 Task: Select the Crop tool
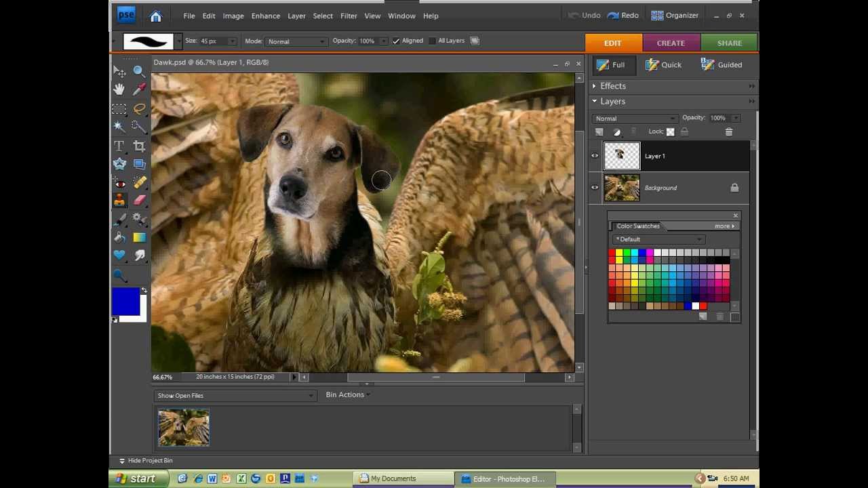pyautogui.click(x=139, y=146)
